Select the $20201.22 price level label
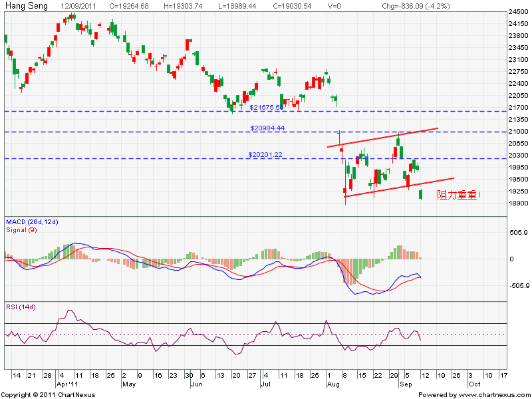This screenshot has width=532, height=399. coord(267,154)
